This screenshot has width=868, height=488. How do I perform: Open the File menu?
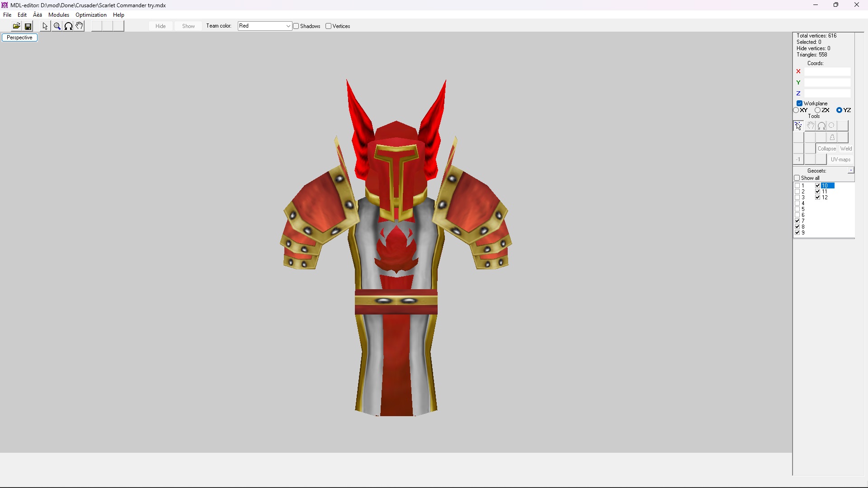click(7, 15)
